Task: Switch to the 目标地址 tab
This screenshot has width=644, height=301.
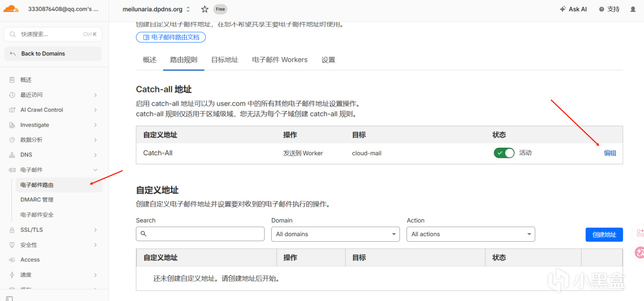Action: pos(225,60)
